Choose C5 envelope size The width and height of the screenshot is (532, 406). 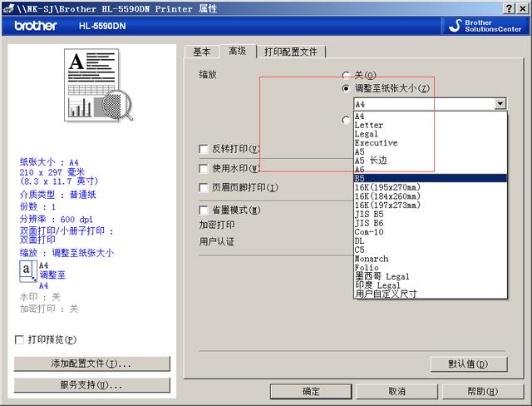point(431,250)
